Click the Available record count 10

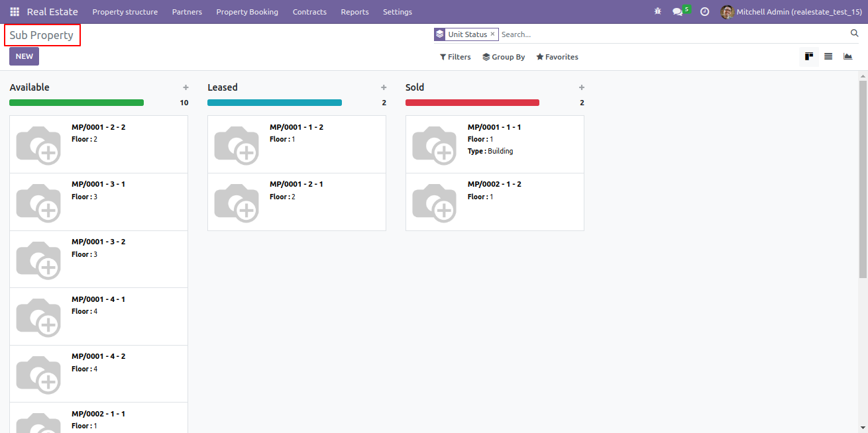(x=184, y=103)
